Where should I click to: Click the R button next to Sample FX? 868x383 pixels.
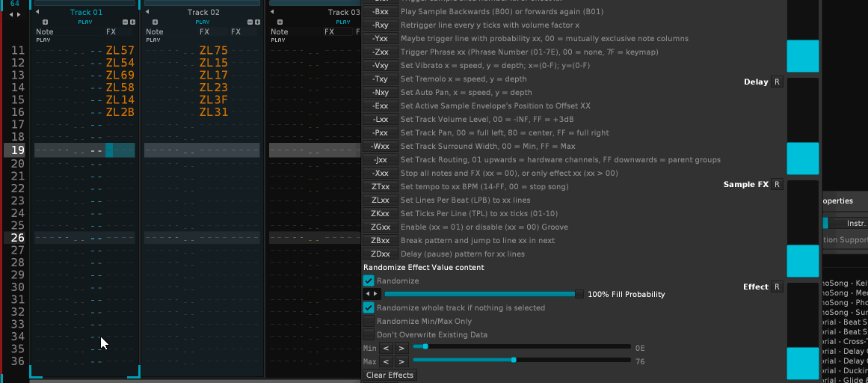tap(778, 185)
